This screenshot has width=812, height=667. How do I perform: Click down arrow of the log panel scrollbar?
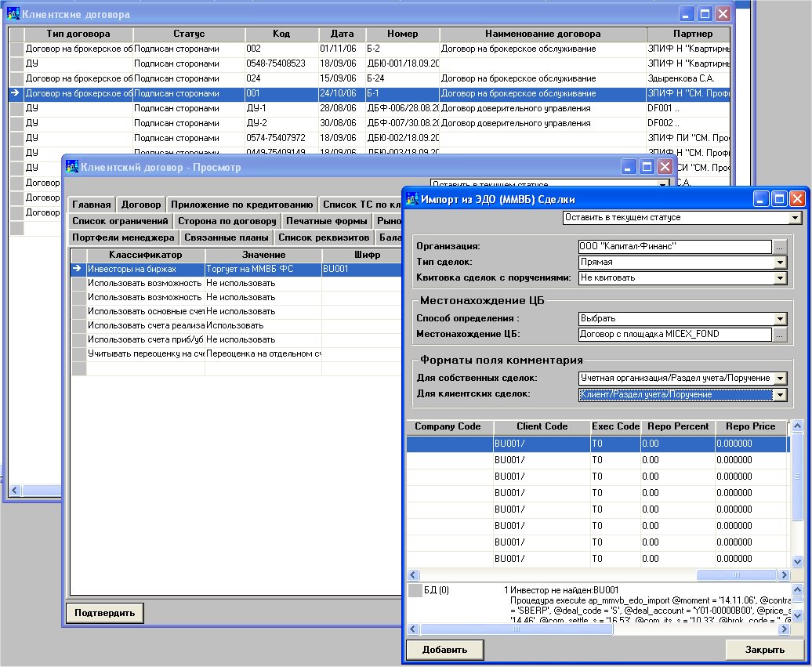(798, 616)
